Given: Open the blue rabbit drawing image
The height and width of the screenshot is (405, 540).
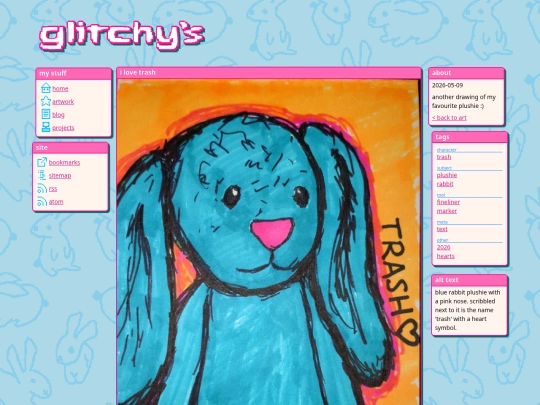Looking at the screenshot, I should (269, 242).
